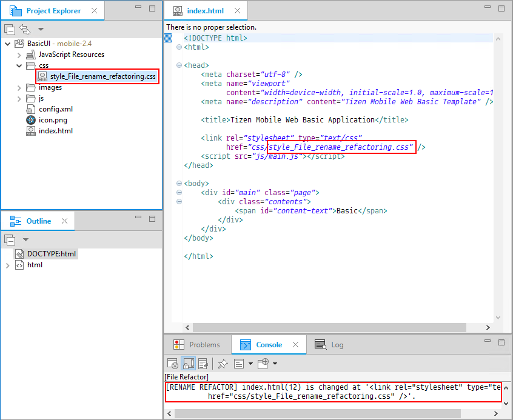The height and width of the screenshot is (420, 513).
Task: Click Clear Console icon
Action: [173, 364]
